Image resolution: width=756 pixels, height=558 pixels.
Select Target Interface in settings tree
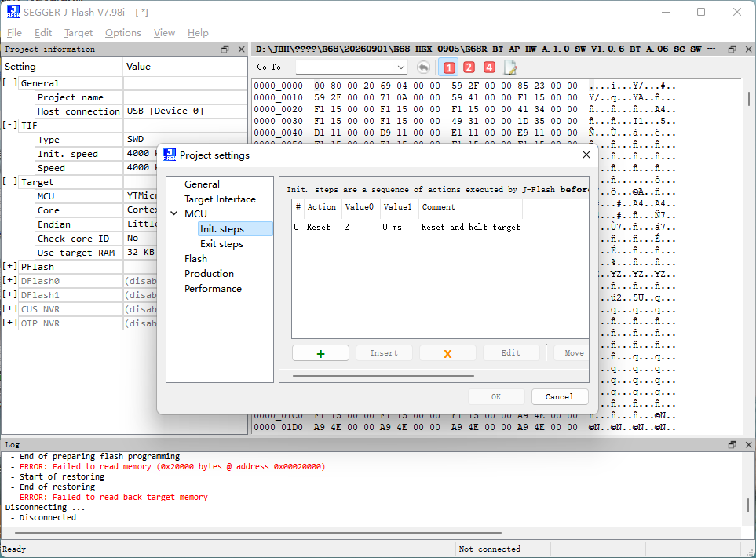point(220,199)
